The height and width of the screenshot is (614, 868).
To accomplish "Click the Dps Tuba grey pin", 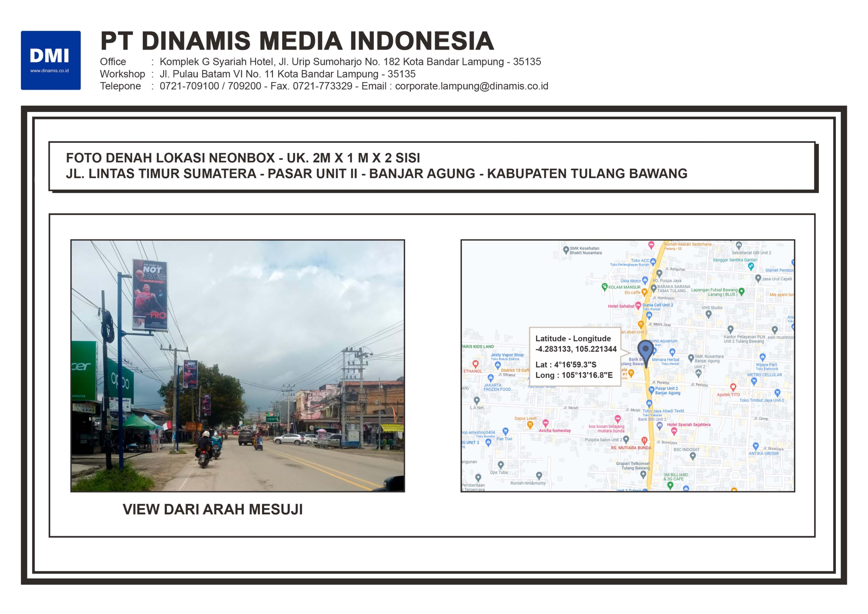I will (500, 465).
